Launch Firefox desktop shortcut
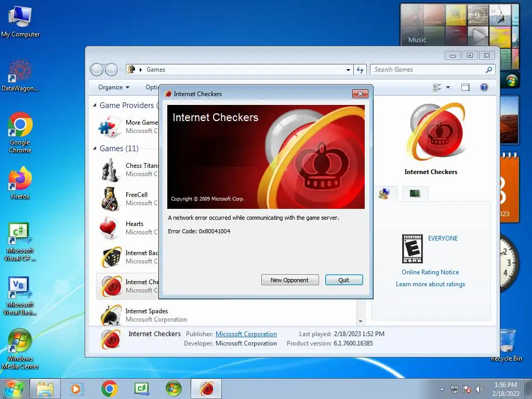Image resolution: width=532 pixels, height=399 pixels. pos(20,182)
